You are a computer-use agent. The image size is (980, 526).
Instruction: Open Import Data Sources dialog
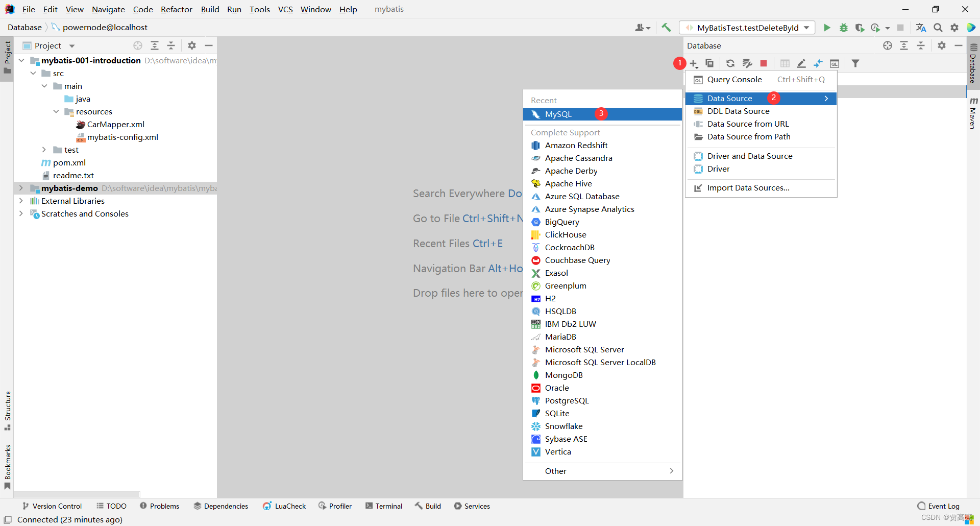coord(748,188)
